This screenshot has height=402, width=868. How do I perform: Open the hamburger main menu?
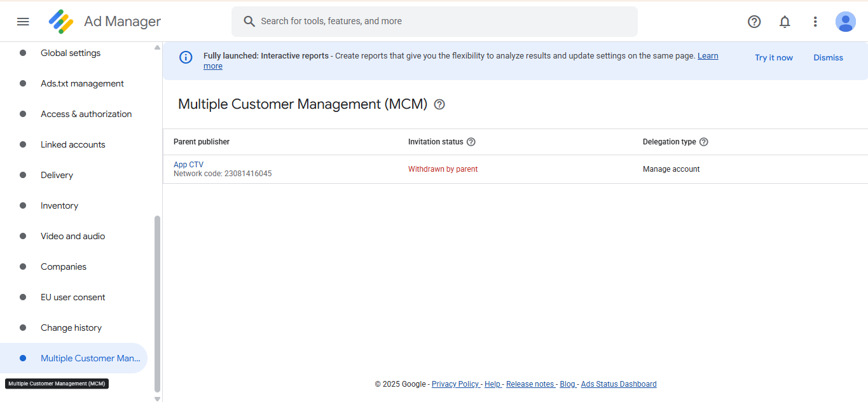pos(23,22)
